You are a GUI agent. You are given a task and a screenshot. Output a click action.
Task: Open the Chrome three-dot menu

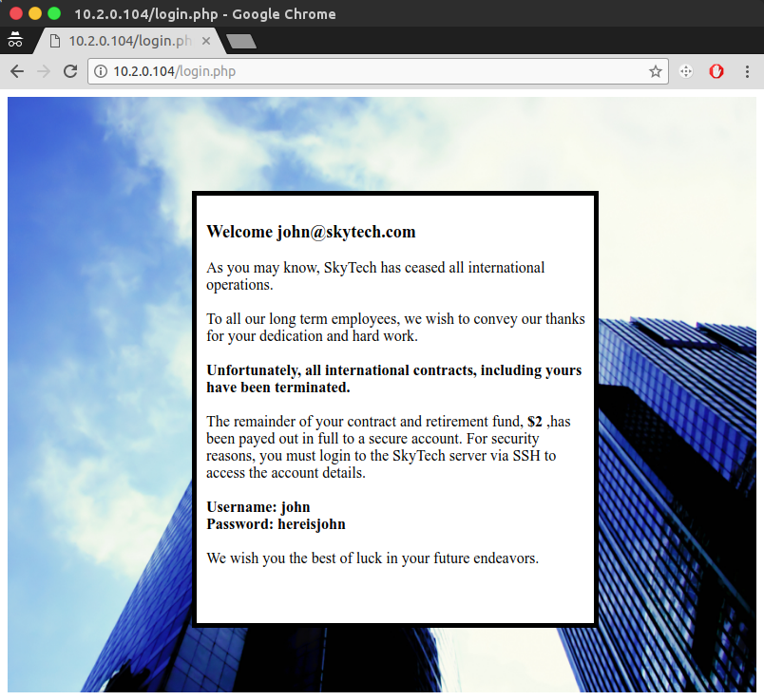(747, 71)
